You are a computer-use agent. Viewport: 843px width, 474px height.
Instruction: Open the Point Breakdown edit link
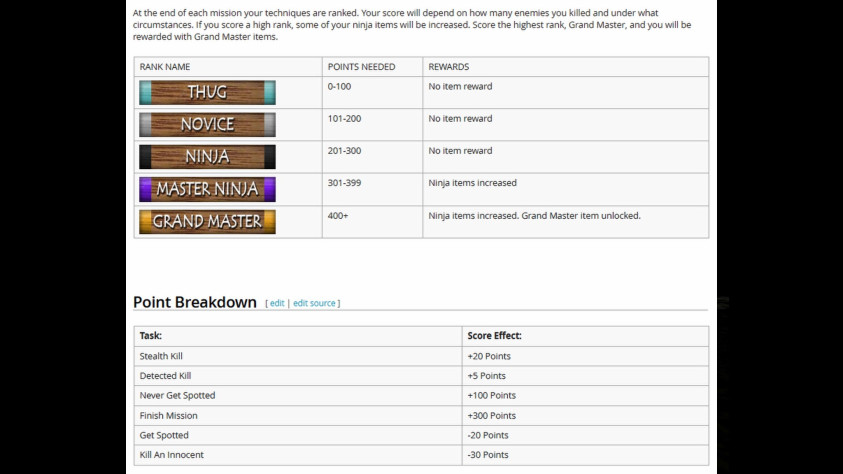click(277, 303)
